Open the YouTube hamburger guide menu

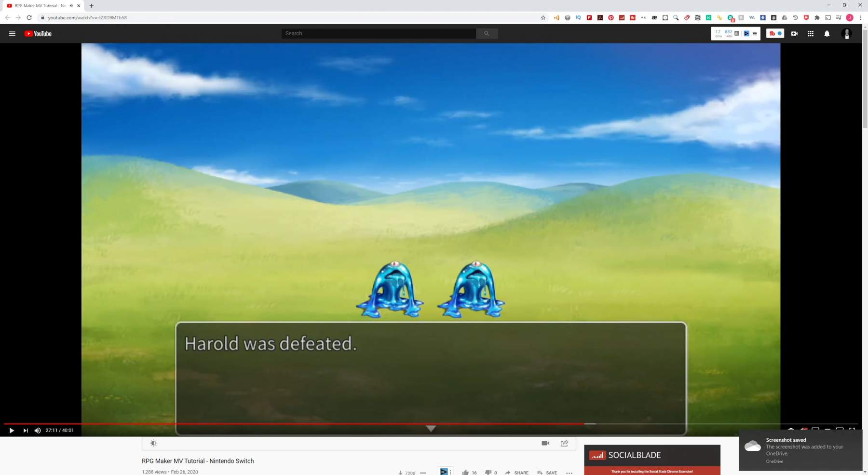coord(12,33)
